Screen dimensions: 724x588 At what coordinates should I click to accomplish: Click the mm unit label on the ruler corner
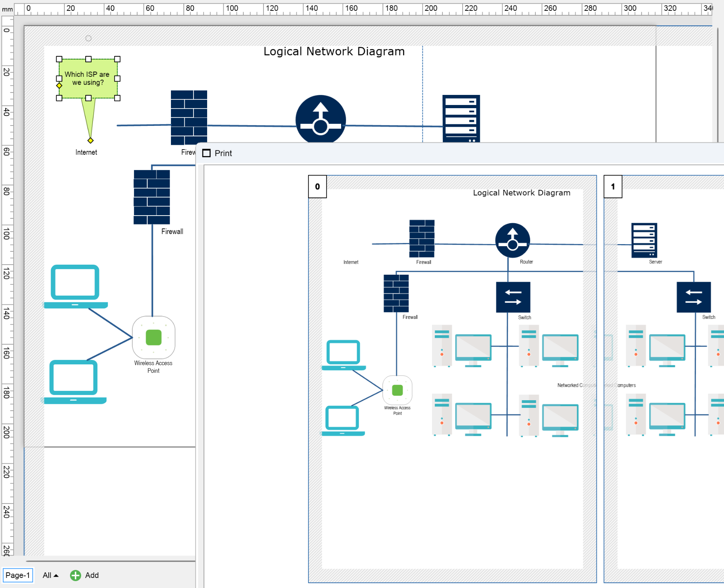click(8, 9)
